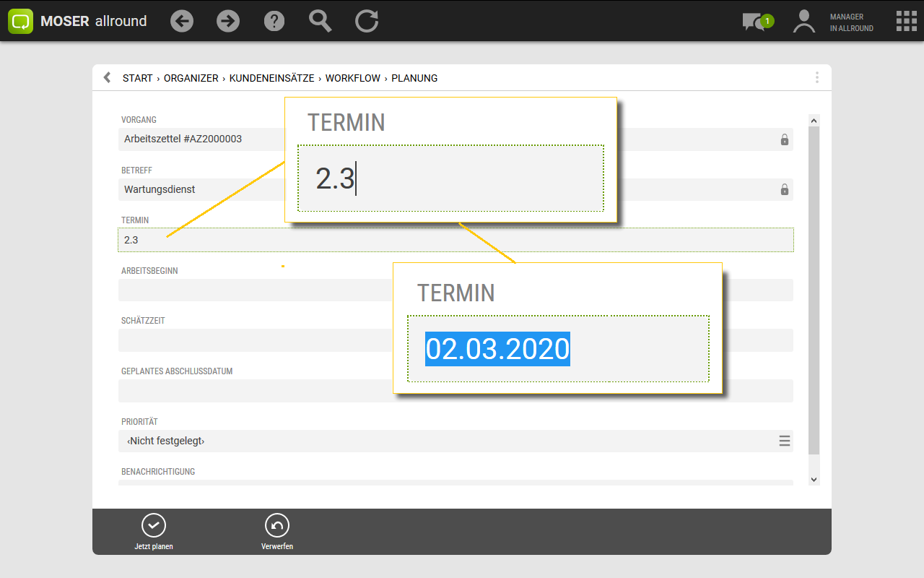This screenshot has width=924, height=578.
Task: Reload the page with the refresh icon
Action: tap(367, 21)
